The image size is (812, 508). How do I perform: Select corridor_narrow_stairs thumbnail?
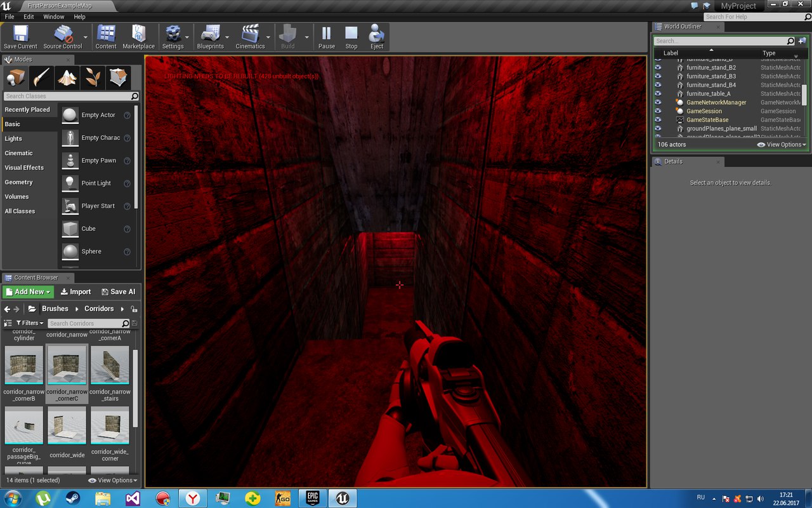110,365
